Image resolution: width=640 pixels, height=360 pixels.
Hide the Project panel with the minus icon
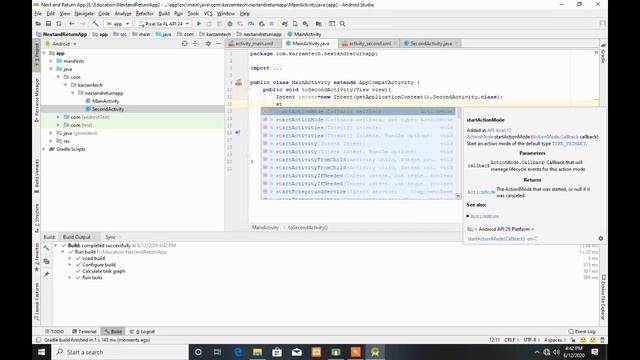(x=218, y=44)
